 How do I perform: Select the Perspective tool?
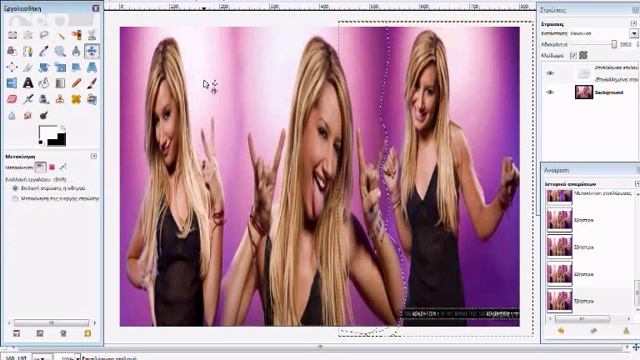click(92, 67)
